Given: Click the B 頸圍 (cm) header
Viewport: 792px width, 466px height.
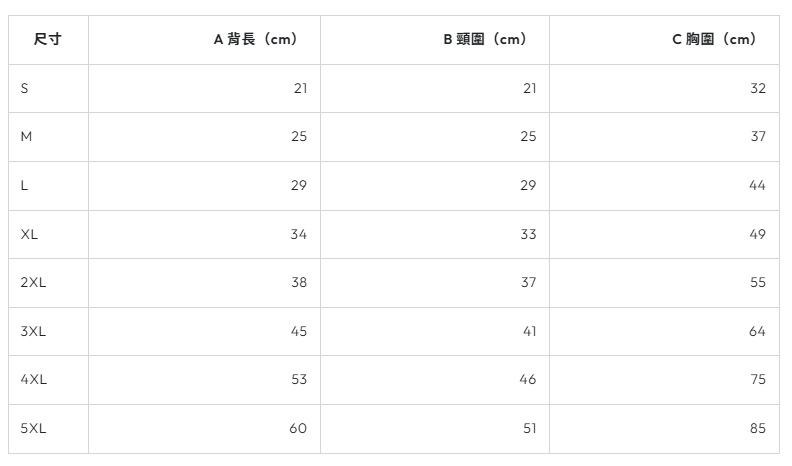Looking at the screenshot, I should click(x=484, y=40).
